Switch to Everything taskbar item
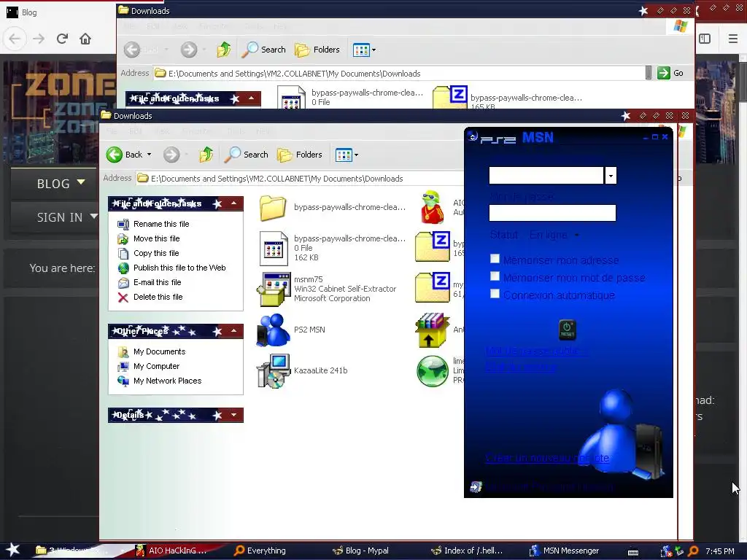 tap(260, 551)
